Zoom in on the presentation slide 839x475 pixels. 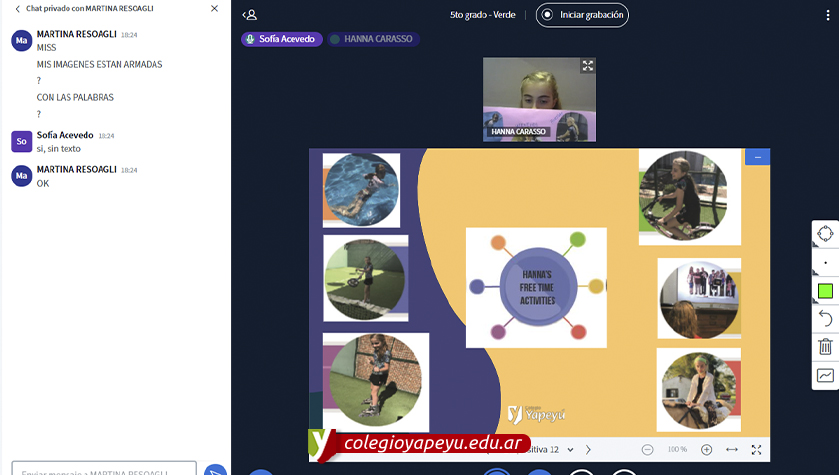click(707, 450)
